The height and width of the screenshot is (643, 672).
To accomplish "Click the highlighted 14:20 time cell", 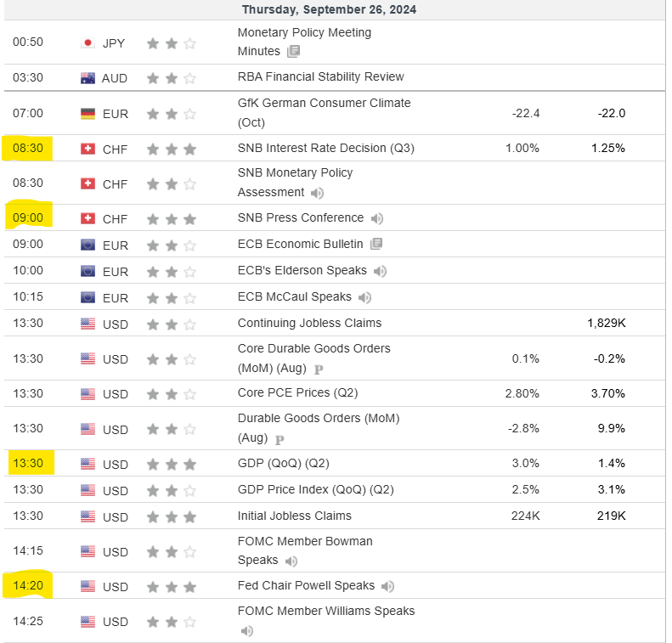I will click(x=28, y=585).
